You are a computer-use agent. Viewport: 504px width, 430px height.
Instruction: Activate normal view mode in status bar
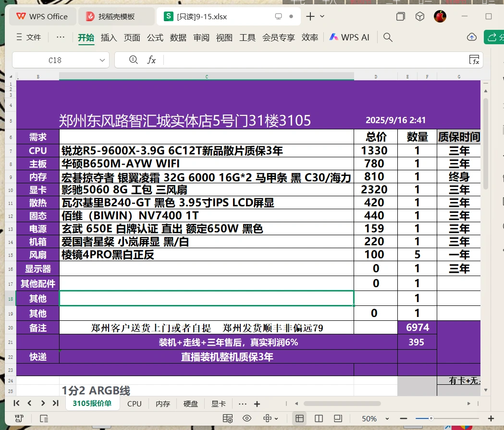point(300,418)
